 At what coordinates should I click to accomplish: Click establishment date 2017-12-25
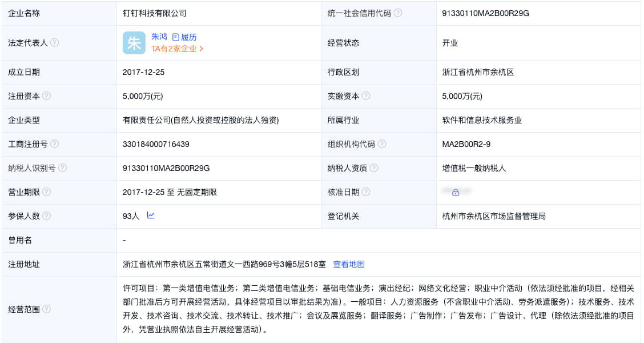(x=143, y=73)
